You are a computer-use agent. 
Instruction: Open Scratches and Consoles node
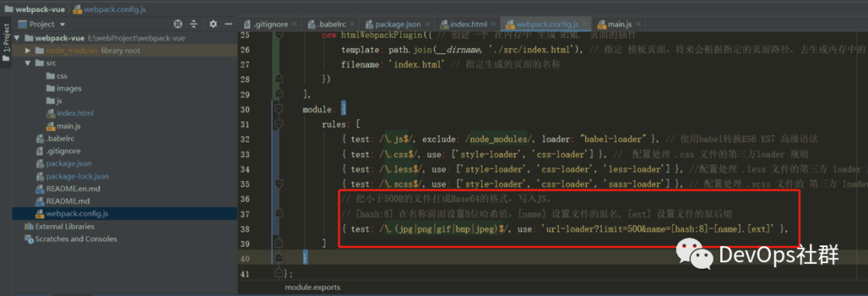pyautogui.click(x=71, y=239)
